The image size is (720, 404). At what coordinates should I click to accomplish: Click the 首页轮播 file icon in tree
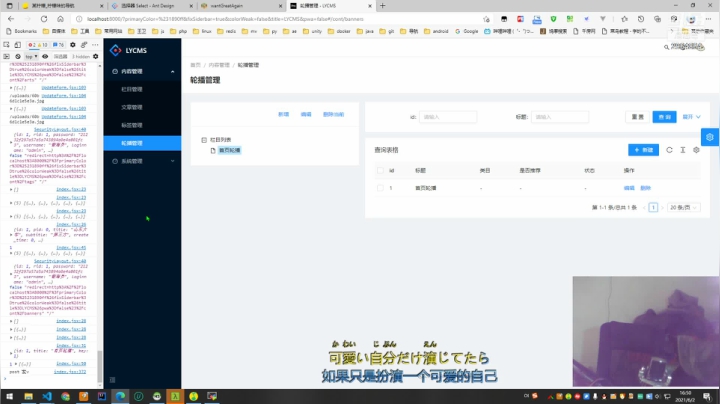tap(213, 150)
